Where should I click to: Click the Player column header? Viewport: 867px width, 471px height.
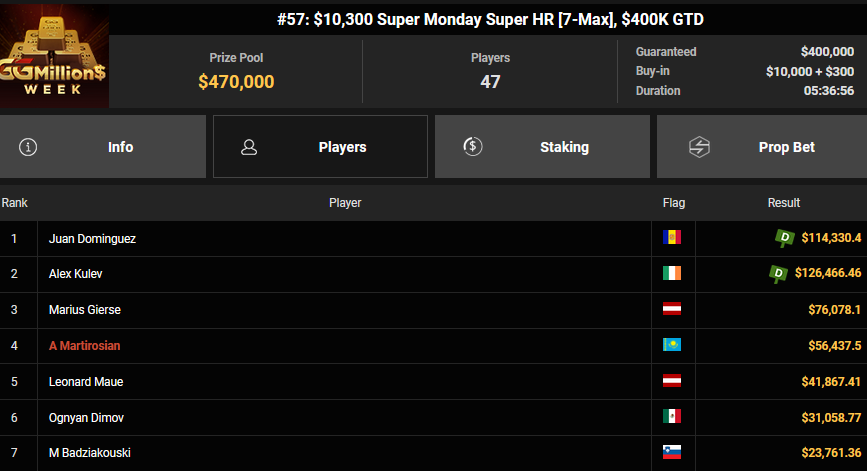tap(345, 203)
